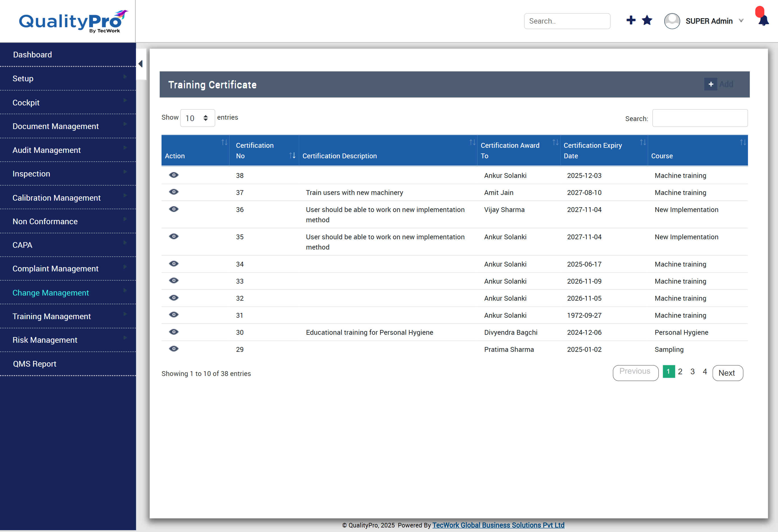The image size is (778, 532).
Task: Open TecWork Global Business Solutions link
Action: (498, 525)
